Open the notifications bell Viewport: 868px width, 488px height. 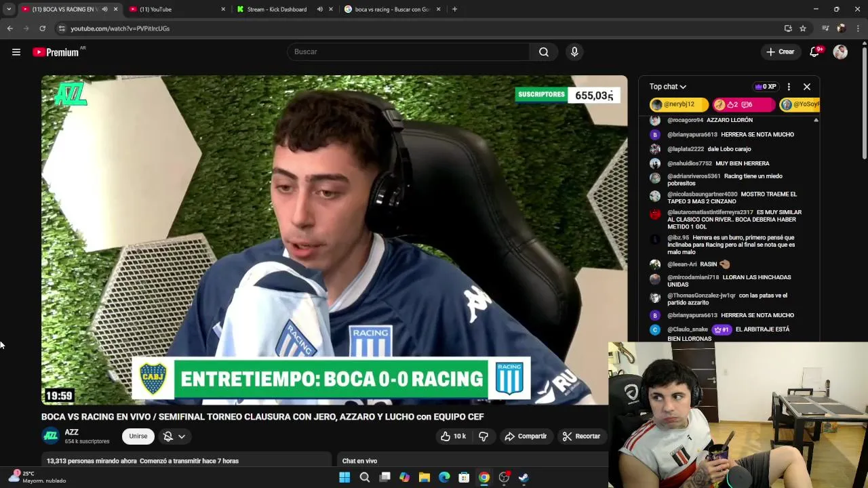814,52
